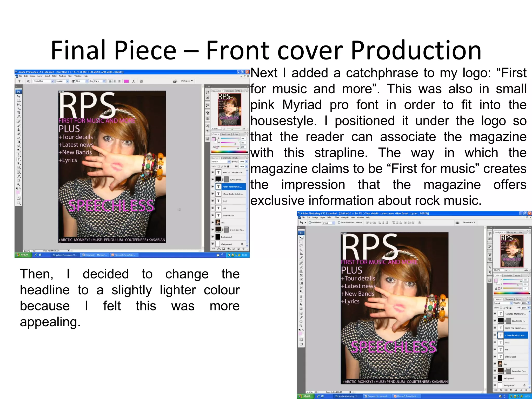Select the Clone Stamp tool in Type-tool window
This screenshot has height=399, width=532.
tap(19, 130)
